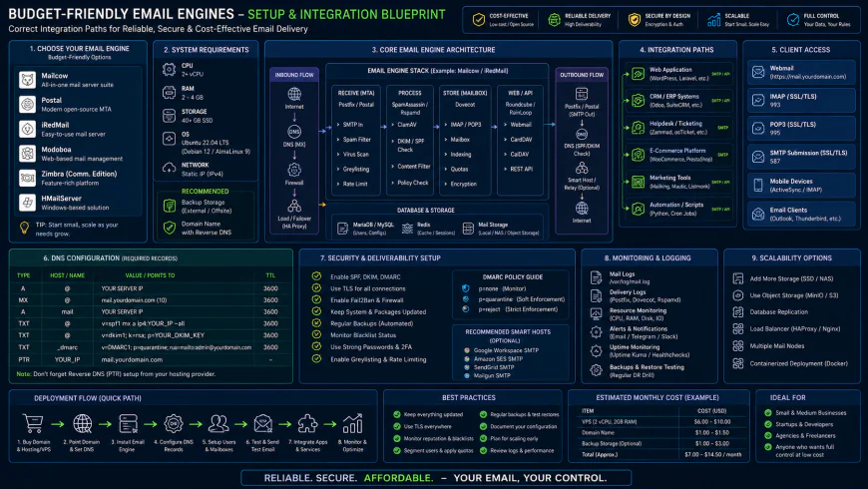
Task: Click the Smart Host relay icon
Action: (x=582, y=168)
